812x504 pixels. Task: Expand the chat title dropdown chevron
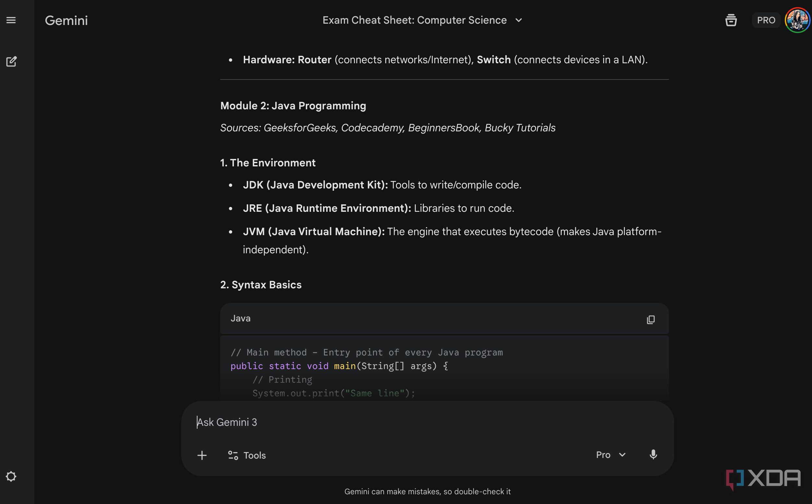519,20
